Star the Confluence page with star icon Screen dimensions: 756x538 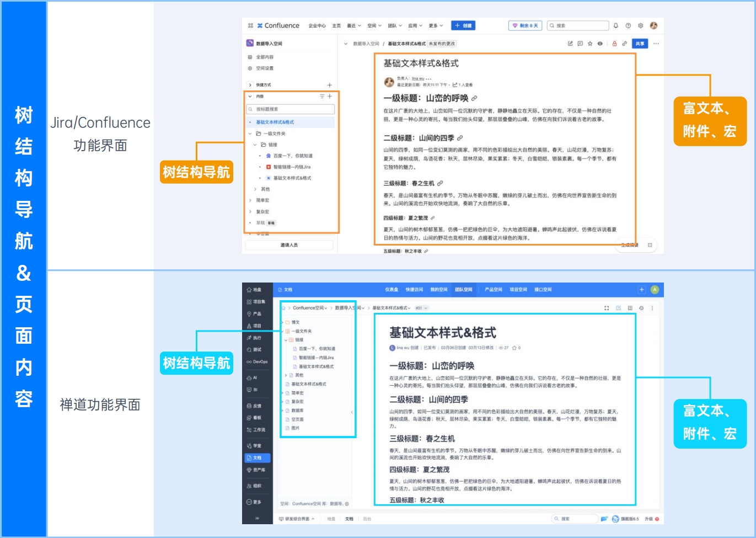point(590,44)
